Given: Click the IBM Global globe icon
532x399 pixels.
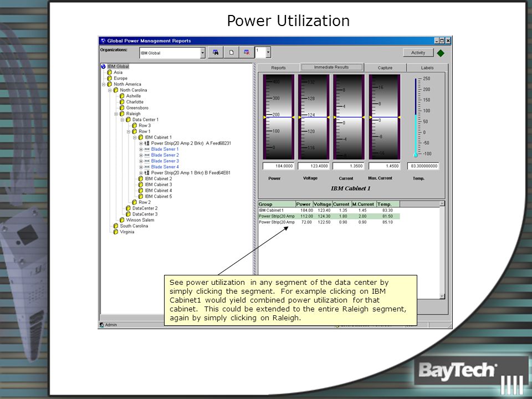Looking at the screenshot, I should [104, 66].
